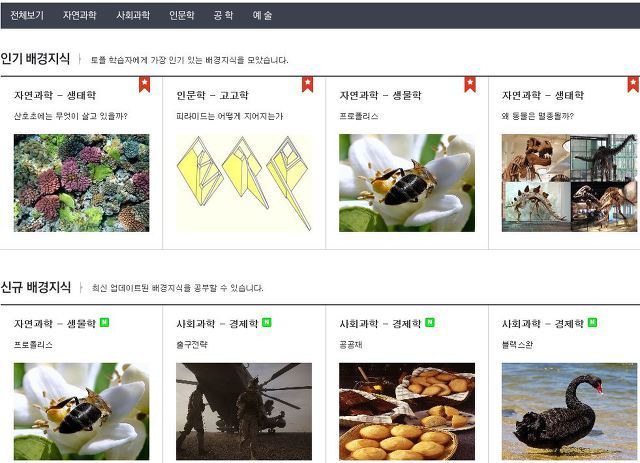Click the green N badge on 공공재 card
640x463 pixels.
click(x=430, y=323)
